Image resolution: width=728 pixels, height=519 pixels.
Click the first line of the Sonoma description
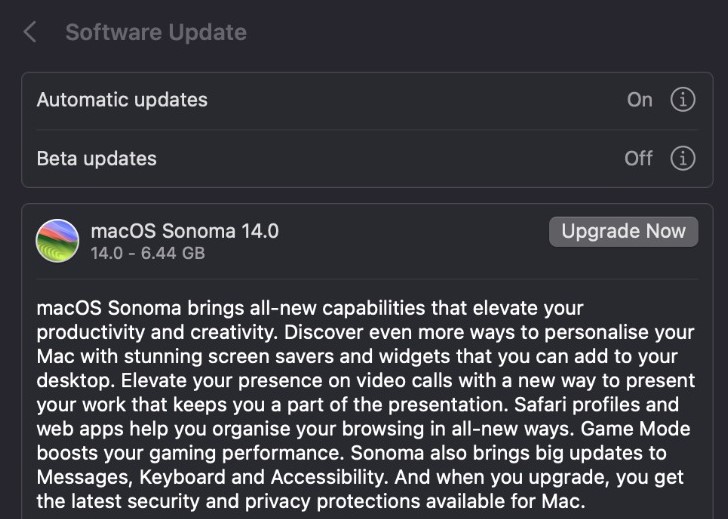pos(310,308)
